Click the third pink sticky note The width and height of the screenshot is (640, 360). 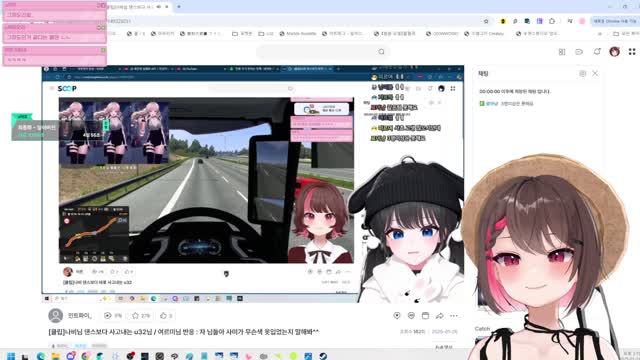tap(54, 56)
